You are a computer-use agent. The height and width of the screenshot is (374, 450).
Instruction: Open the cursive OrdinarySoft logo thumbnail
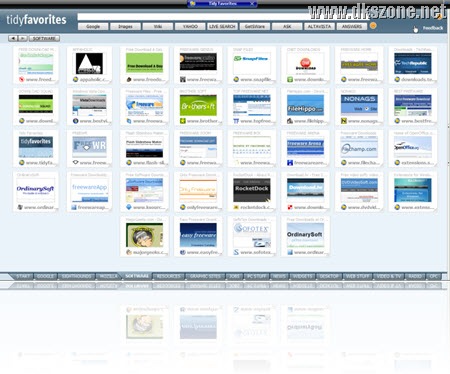point(36,190)
